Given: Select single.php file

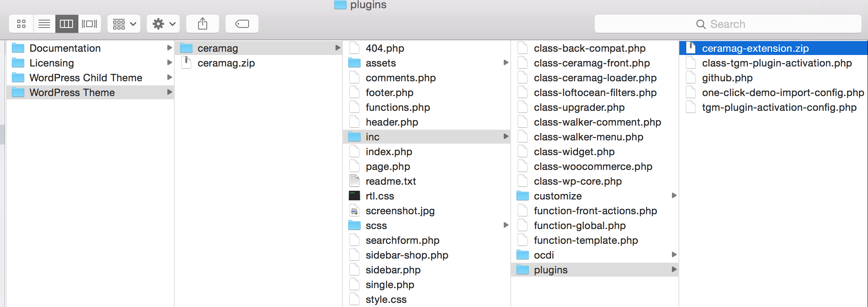Looking at the screenshot, I should click(426, 284).
